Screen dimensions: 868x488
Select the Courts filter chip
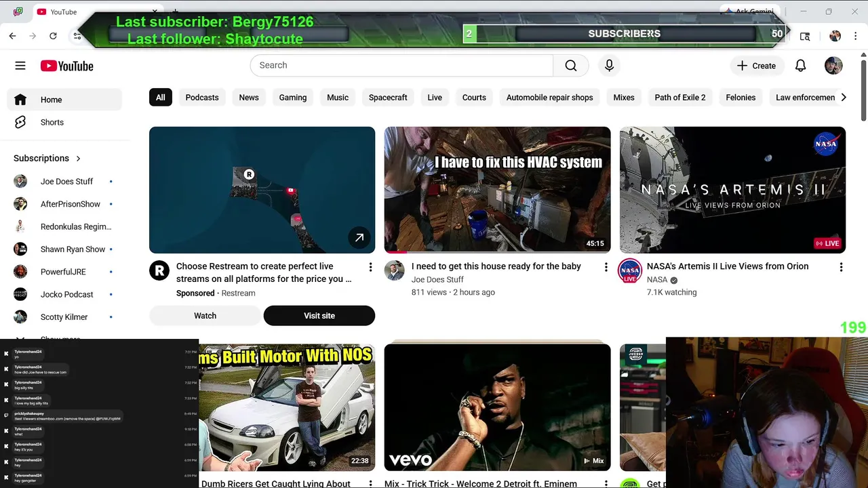tap(474, 97)
